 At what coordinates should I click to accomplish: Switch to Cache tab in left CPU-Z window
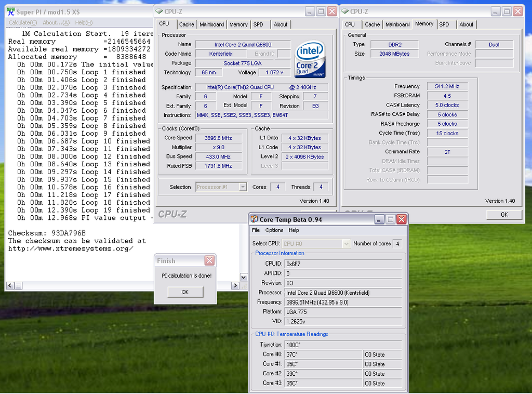click(x=187, y=24)
